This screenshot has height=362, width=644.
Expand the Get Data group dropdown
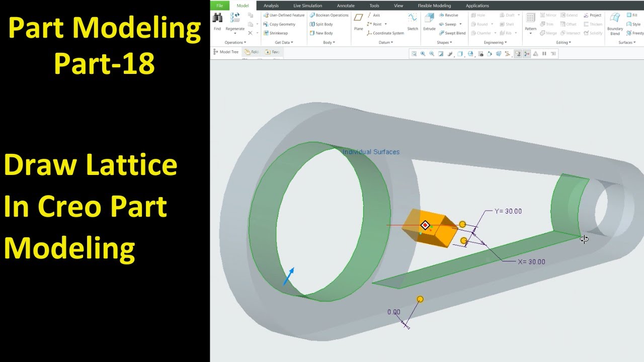pos(284,42)
